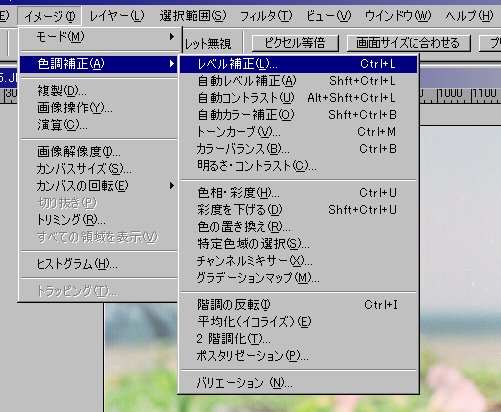Select 彩度を下げる(D)

pyautogui.click(x=298, y=210)
